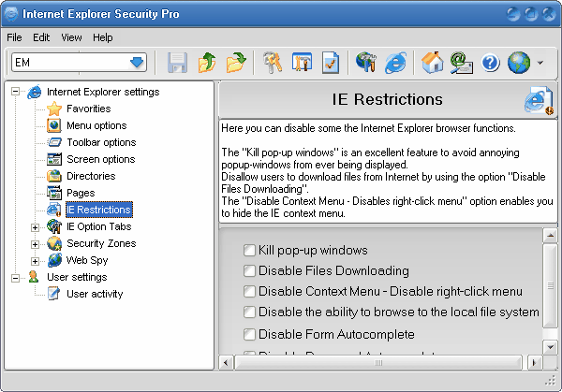This screenshot has height=392, width=562.
Task: Click the icon beside Screen options
Action: [x=54, y=159]
